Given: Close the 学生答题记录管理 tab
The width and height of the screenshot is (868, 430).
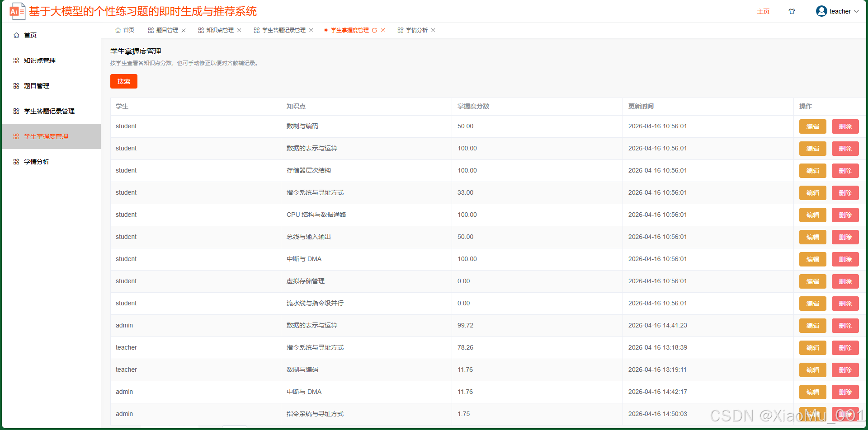Looking at the screenshot, I should pyautogui.click(x=311, y=30).
